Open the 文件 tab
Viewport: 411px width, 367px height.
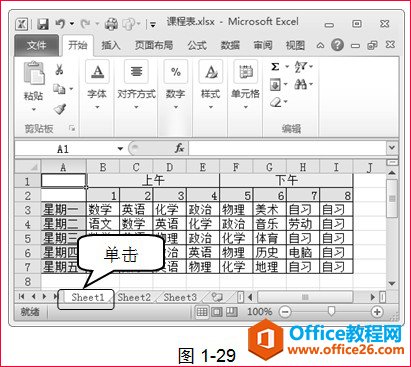36,45
